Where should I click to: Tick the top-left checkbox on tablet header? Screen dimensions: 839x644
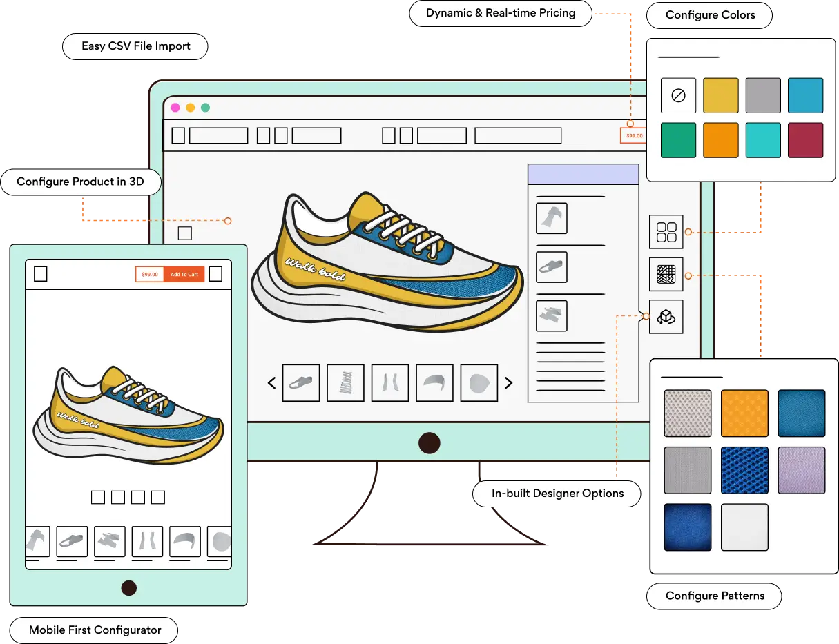pos(41,274)
